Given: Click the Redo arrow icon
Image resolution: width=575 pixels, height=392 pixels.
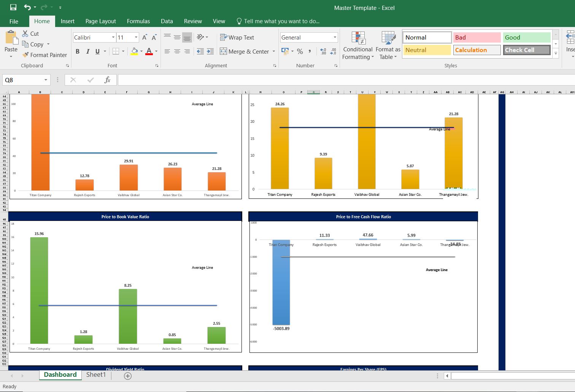Looking at the screenshot, I should 44,7.
